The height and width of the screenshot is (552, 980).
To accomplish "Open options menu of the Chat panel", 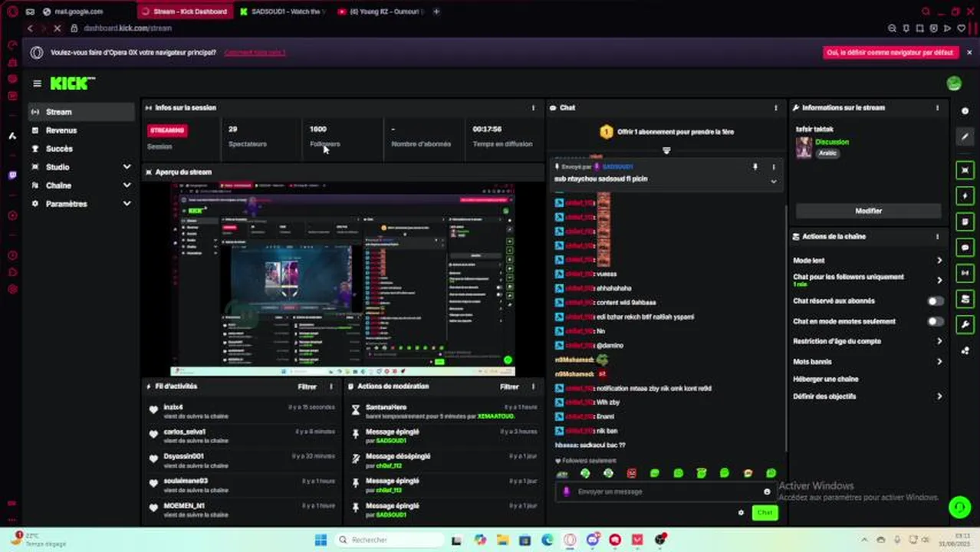I will 776,108.
